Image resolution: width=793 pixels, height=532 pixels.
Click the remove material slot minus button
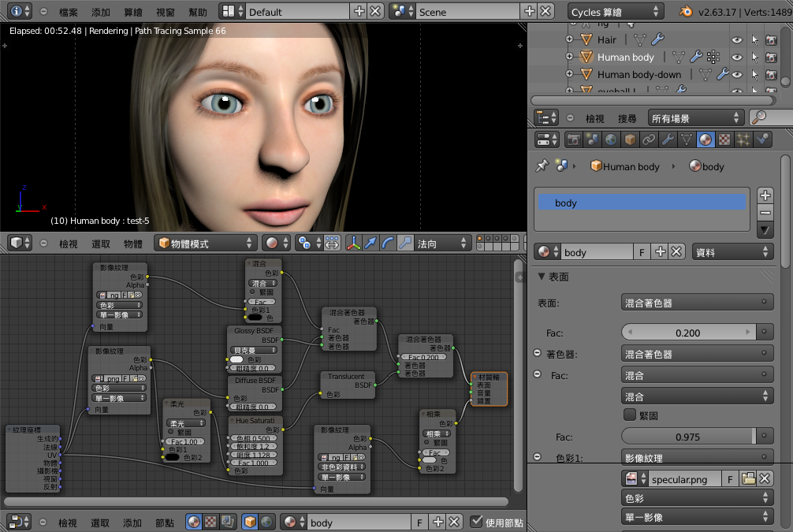point(765,213)
